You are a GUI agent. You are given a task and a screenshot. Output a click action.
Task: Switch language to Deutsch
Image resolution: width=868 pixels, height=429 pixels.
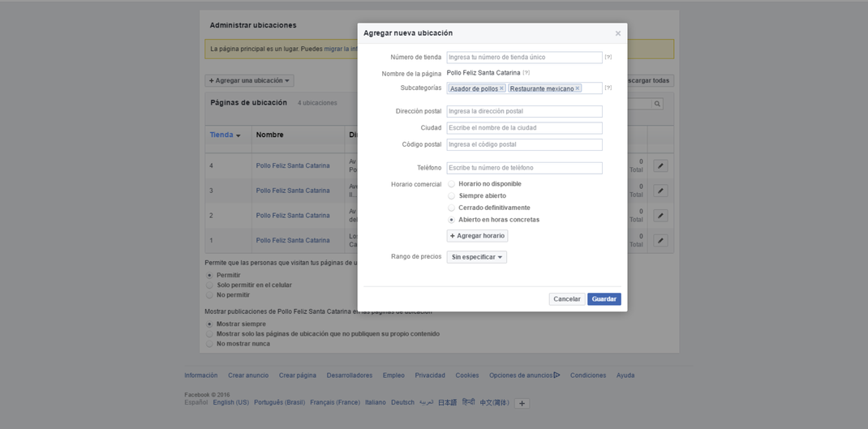(x=402, y=402)
